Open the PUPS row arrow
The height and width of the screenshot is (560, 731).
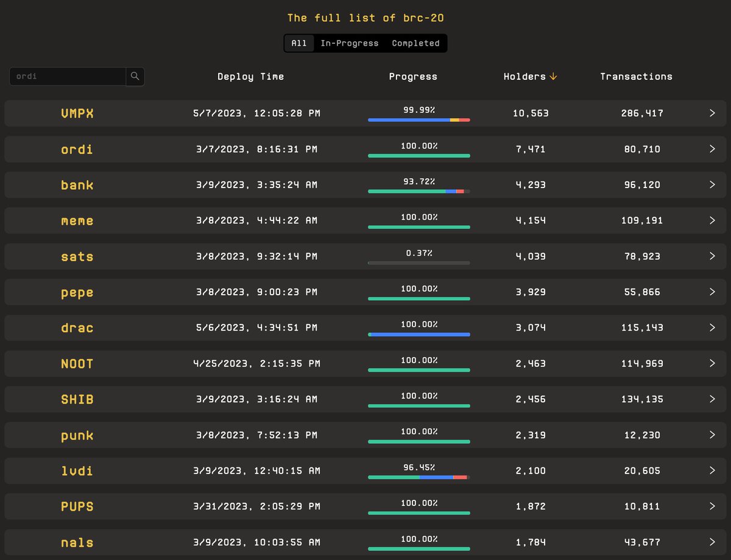pos(712,506)
